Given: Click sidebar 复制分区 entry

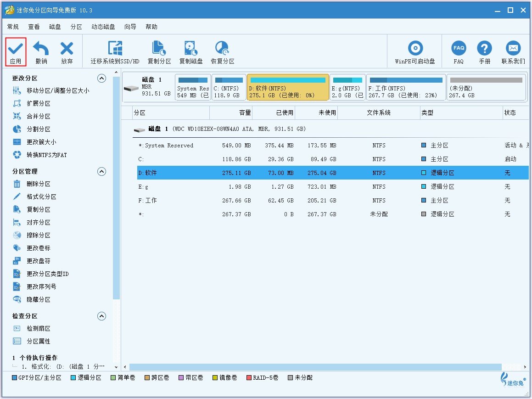Looking at the screenshot, I should click(x=39, y=210).
